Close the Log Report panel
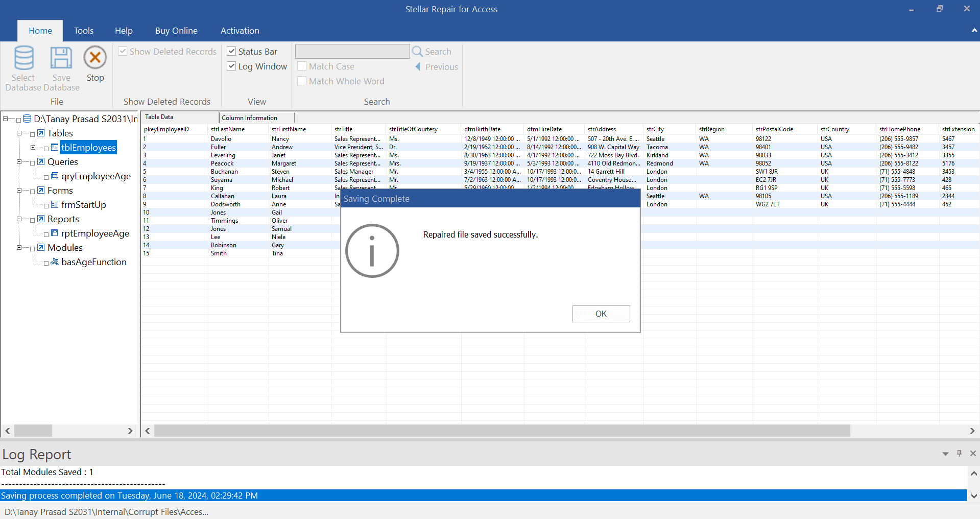This screenshot has width=980, height=519. [973, 454]
